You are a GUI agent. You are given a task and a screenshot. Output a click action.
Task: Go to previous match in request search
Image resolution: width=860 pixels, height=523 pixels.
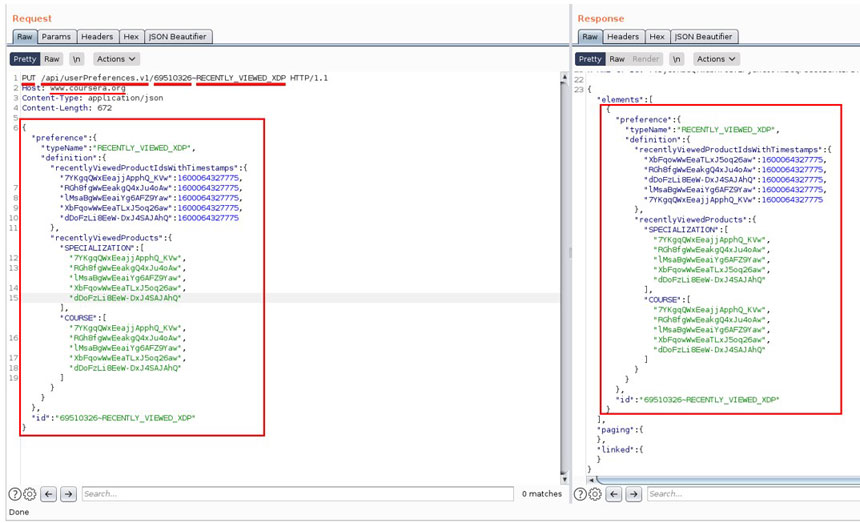point(49,494)
